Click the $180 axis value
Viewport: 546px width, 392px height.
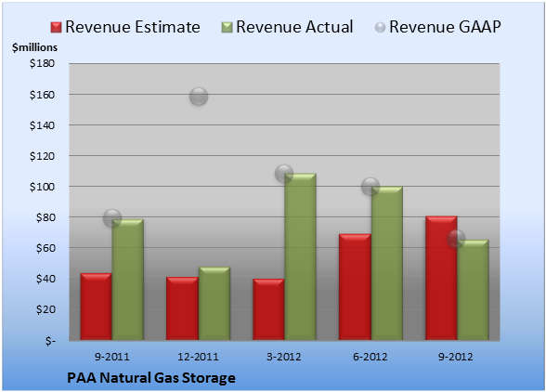(x=42, y=63)
